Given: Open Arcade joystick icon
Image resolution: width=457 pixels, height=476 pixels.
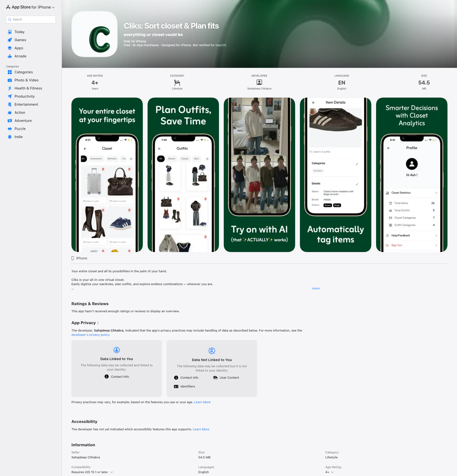Looking at the screenshot, I should pyautogui.click(x=10, y=56).
